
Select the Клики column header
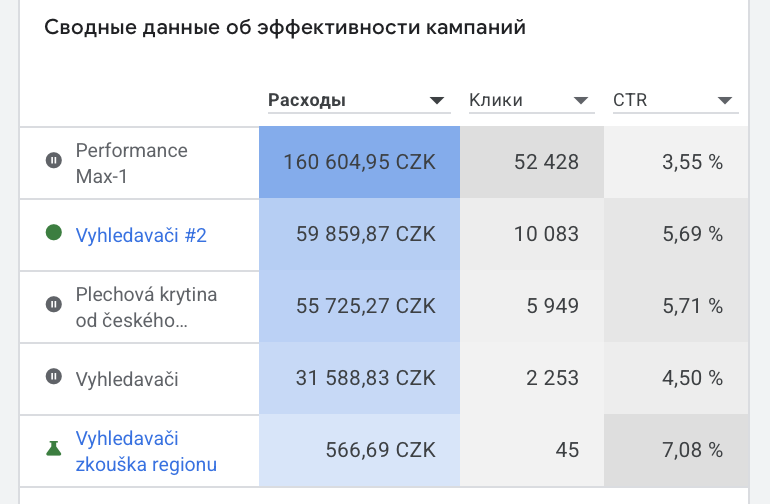point(496,100)
